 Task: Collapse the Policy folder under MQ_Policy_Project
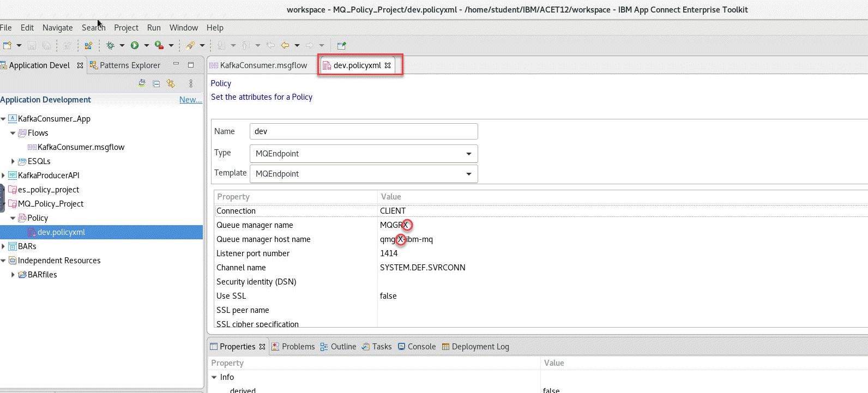(13, 218)
